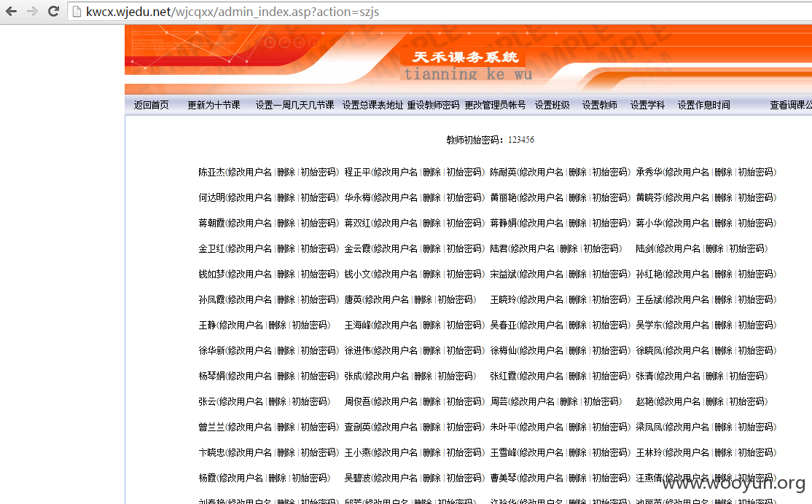Click 初始密码 for 陈亚杰
This screenshot has height=504, width=812.
point(318,172)
